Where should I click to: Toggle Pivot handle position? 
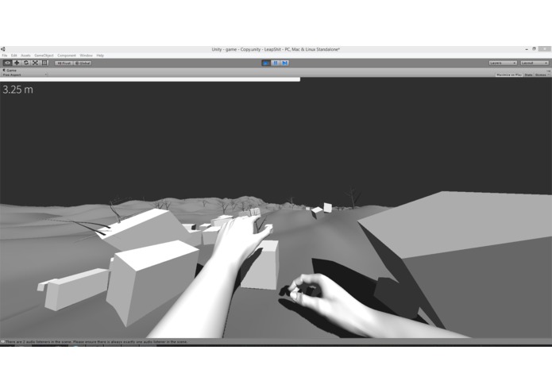pos(64,63)
